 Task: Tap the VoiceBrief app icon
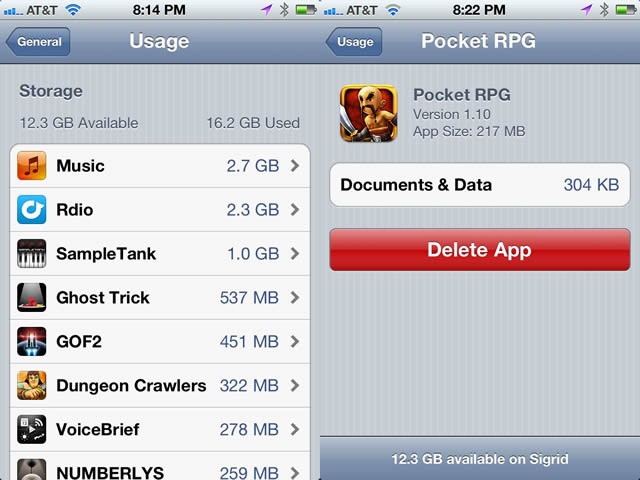31,429
